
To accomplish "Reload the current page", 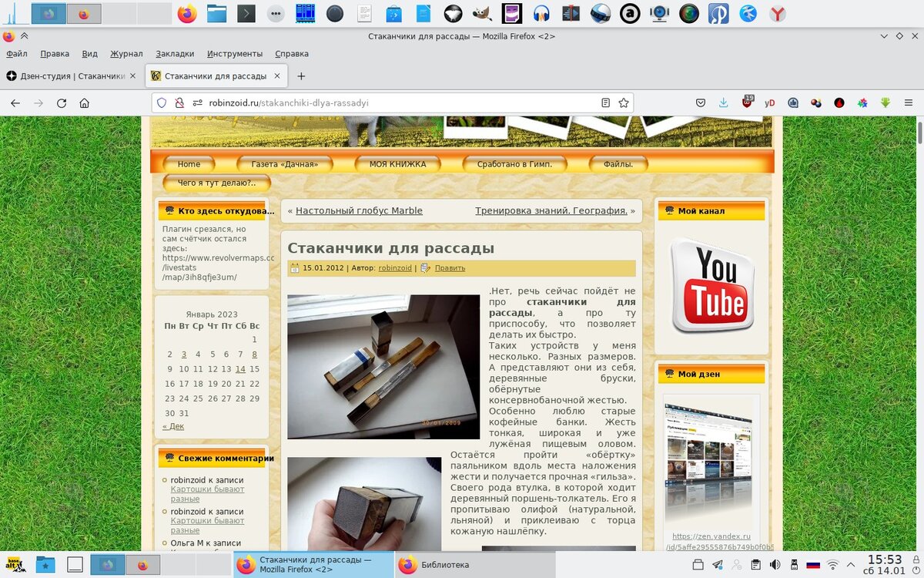I will click(x=62, y=102).
